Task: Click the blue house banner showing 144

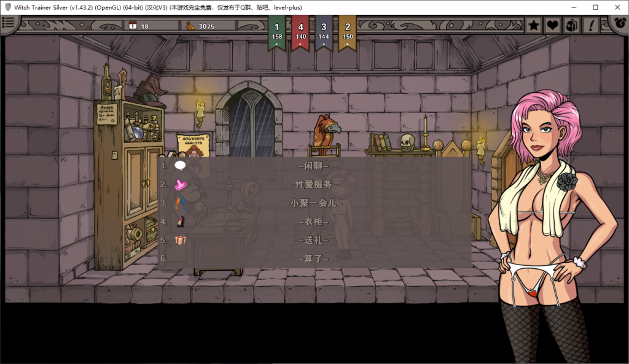Action: tap(324, 32)
